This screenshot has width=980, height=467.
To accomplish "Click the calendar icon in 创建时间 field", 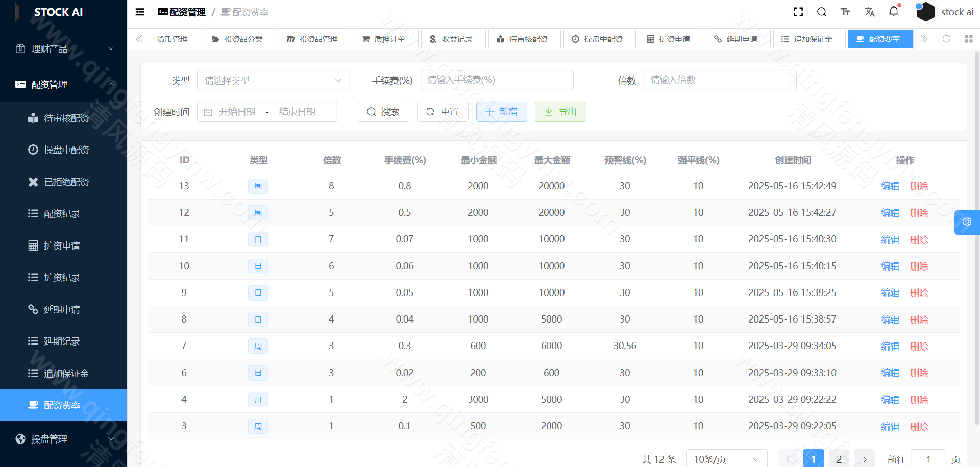I will pos(209,112).
